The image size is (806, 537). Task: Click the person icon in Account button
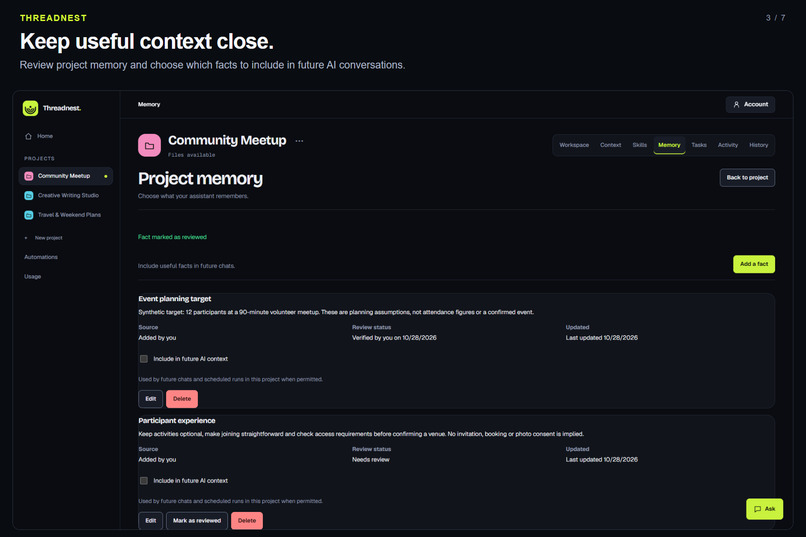(x=736, y=104)
